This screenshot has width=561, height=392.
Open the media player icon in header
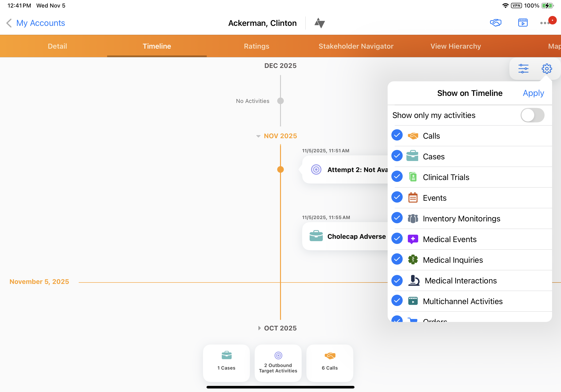click(x=523, y=23)
